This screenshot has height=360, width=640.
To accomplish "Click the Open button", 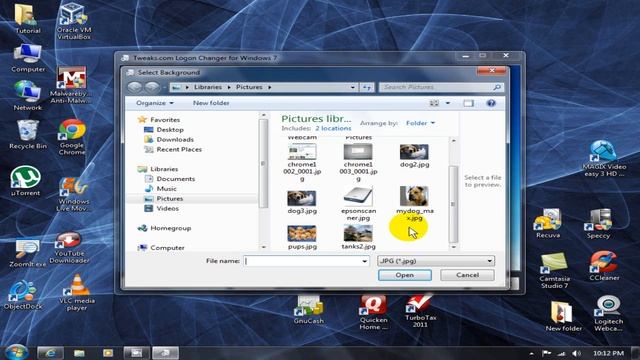I will [x=404, y=275].
